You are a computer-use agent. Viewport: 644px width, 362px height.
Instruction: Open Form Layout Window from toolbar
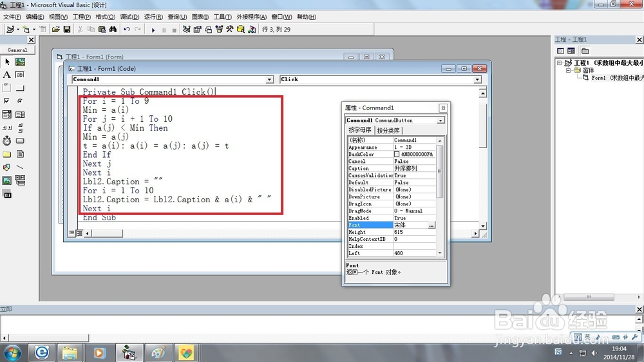208,29
